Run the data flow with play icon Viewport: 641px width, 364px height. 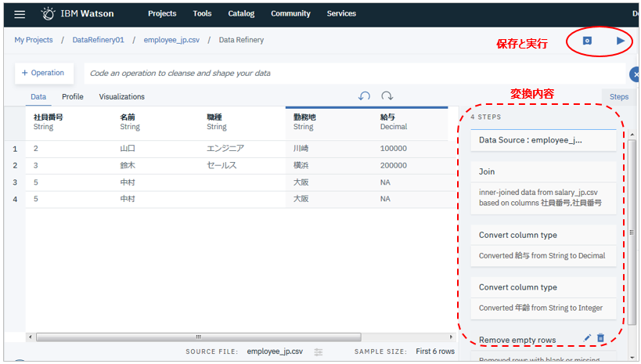(x=621, y=41)
